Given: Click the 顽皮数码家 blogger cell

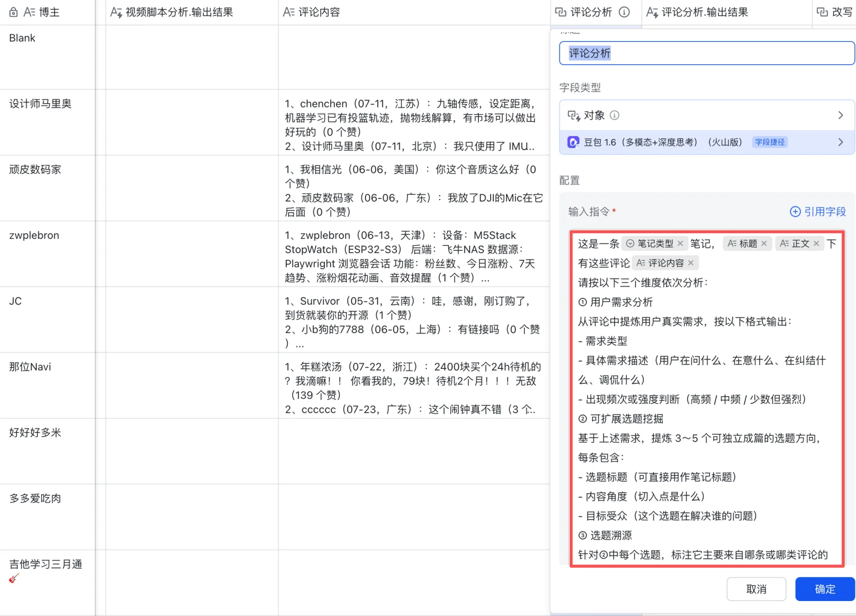Looking at the screenshot, I should (48, 188).
